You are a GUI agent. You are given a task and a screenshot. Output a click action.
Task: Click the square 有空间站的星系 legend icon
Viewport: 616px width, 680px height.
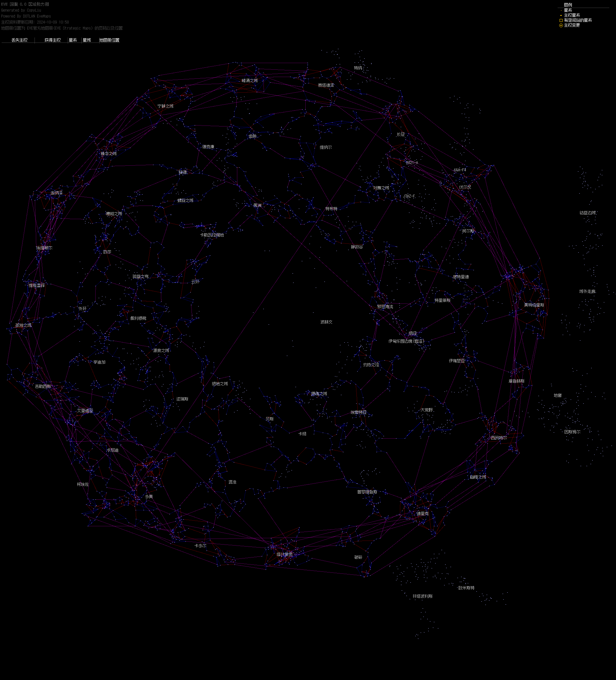[x=561, y=20]
